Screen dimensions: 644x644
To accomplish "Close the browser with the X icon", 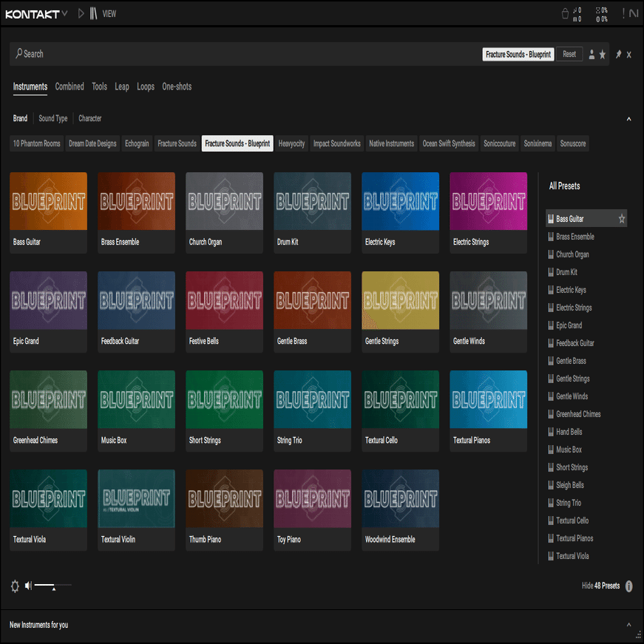I will 628,55.
